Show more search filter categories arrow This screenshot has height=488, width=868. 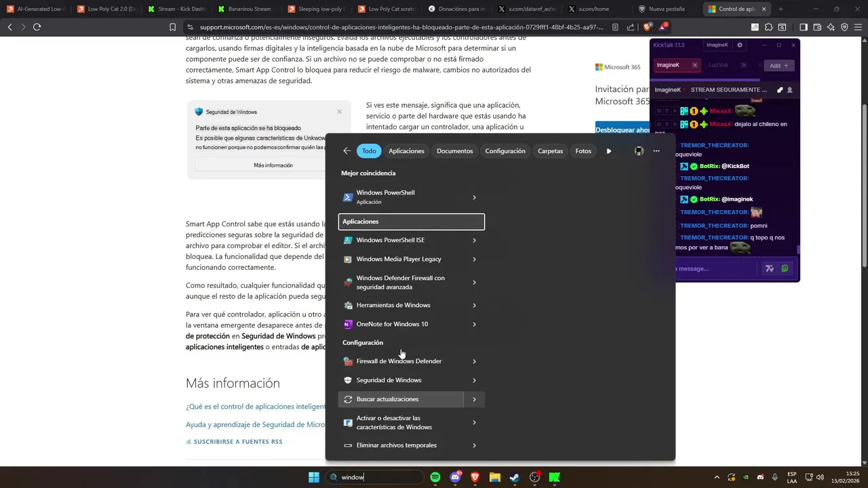click(x=609, y=151)
